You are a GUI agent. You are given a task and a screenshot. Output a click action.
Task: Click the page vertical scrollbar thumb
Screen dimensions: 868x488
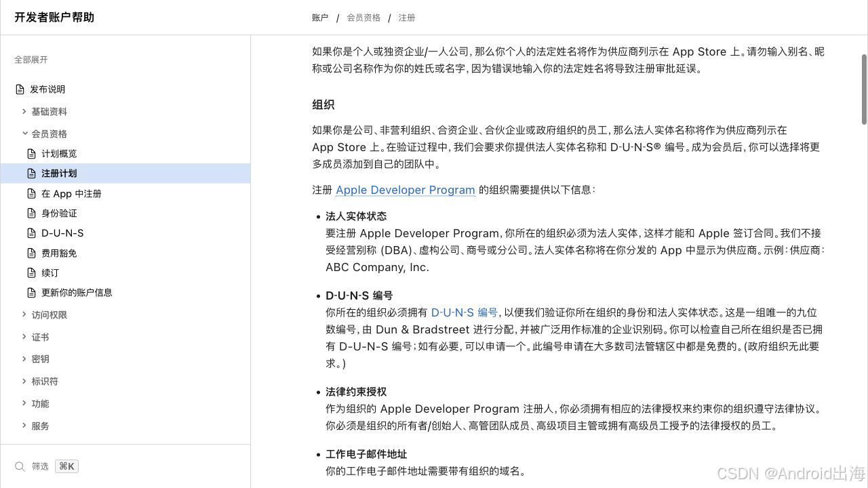[x=864, y=89]
